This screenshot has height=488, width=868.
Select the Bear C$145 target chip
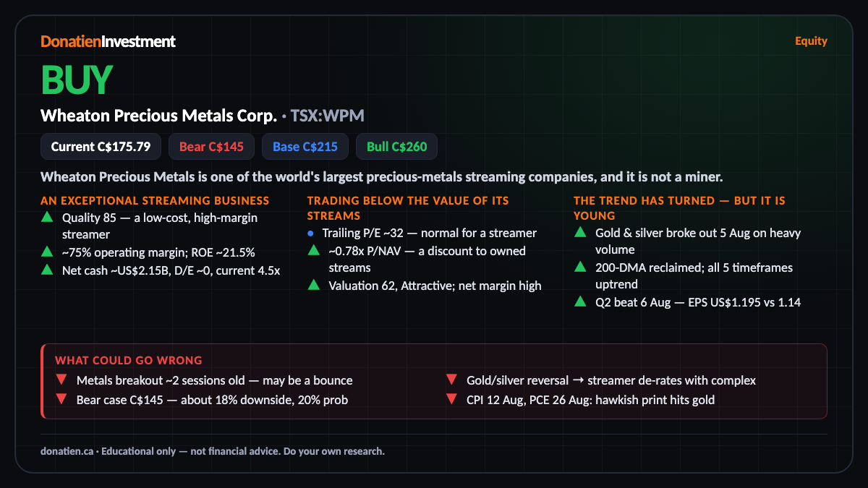pyautogui.click(x=211, y=147)
